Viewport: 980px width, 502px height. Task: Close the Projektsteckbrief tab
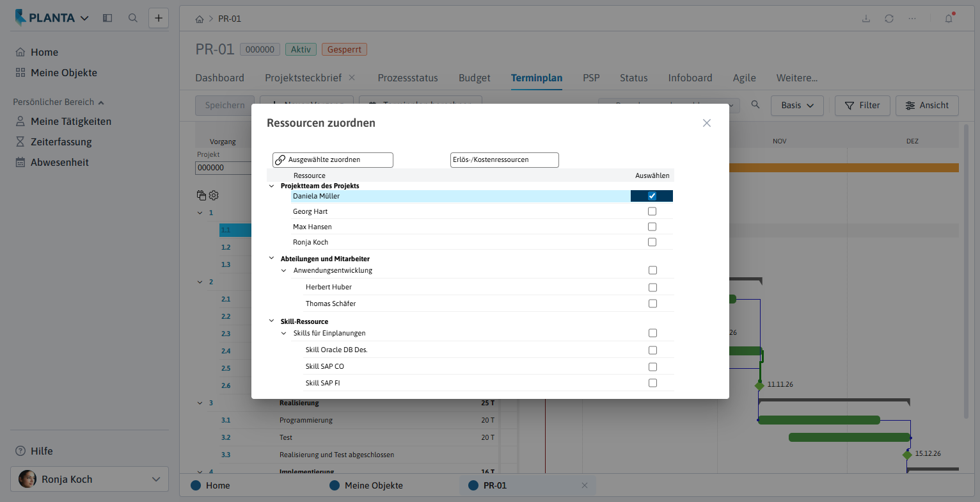point(351,77)
